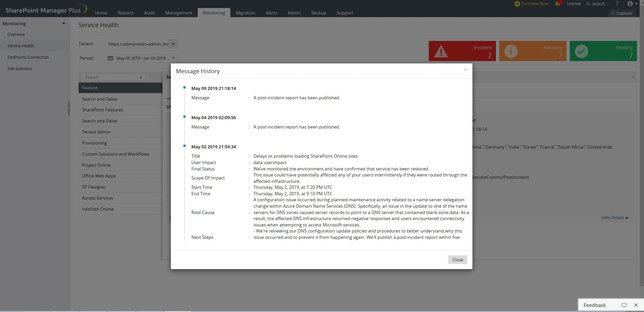Switch to the Support tab
The image size is (644, 312).
[x=345, y=13]
